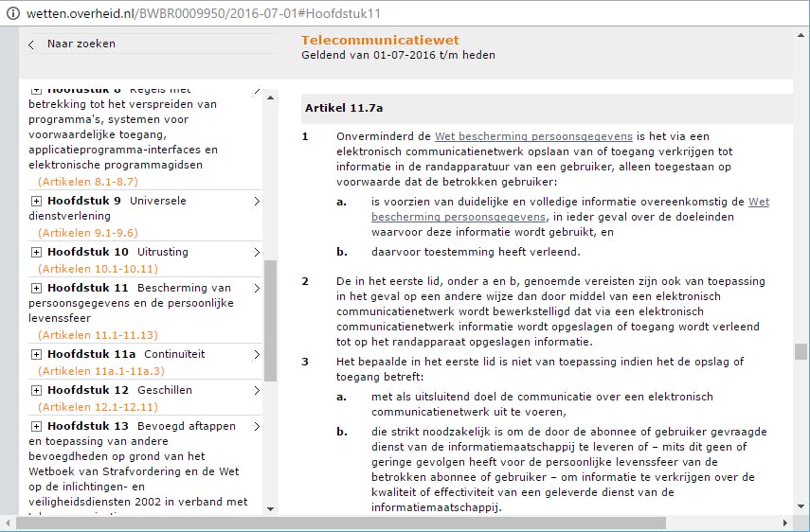The height and width of the screenshot is (532, 810).
Task: Click the horizontal scrollbar thumb
Action: (x=341, y=523)
